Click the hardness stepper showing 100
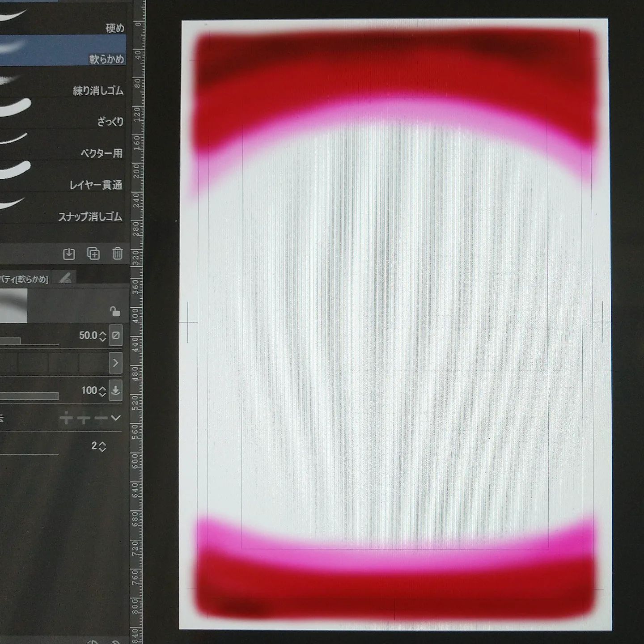 (103, 391)
